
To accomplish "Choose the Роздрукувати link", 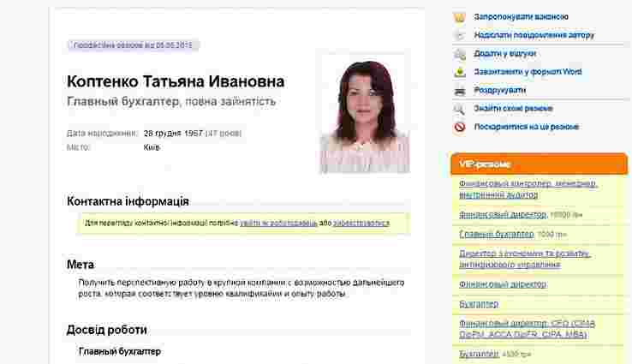I will 500,90.
